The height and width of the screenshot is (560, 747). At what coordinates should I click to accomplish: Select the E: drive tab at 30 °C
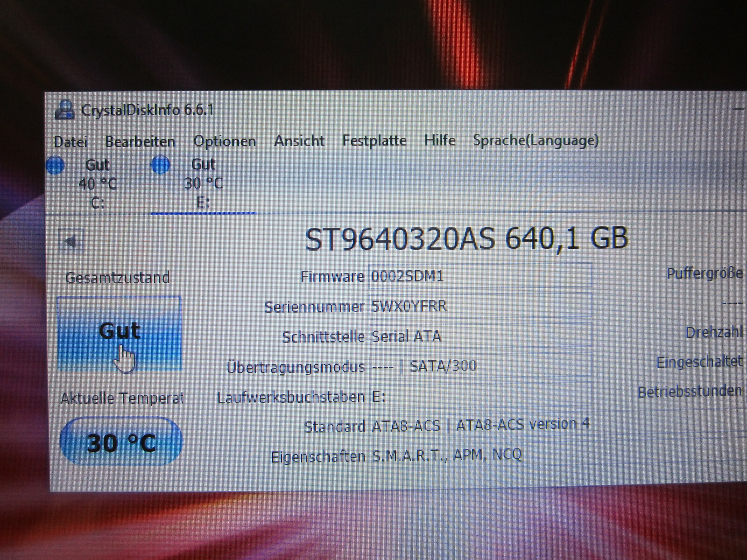[204, 183]
